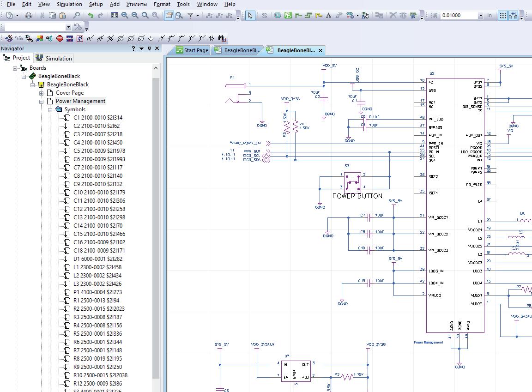Click the glasses viewer icon in simulation toolbar
The image size is (532, 392).
(19, 38)
